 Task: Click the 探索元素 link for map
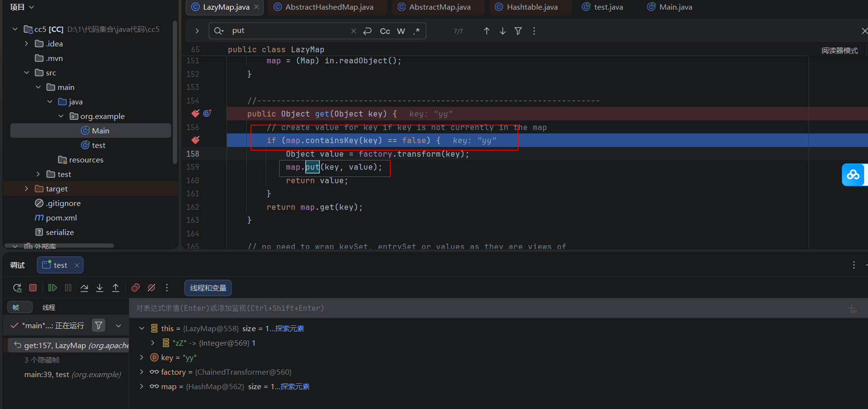(x=295, y=386)
